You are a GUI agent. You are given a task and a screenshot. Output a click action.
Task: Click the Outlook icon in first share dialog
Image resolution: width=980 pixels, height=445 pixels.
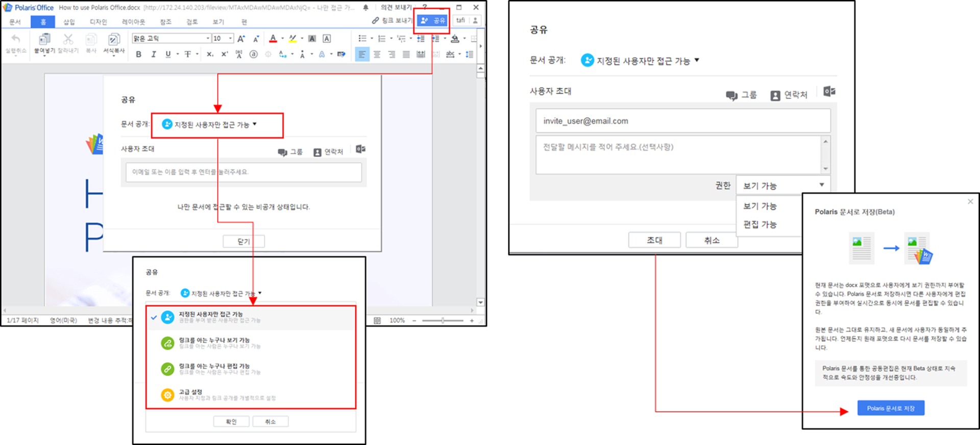point(360,149)
